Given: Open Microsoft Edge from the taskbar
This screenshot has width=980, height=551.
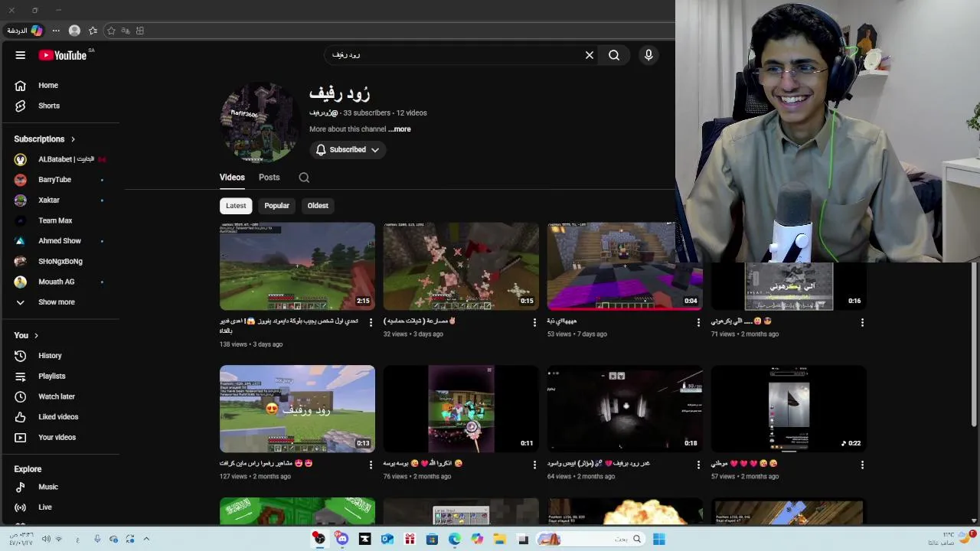Looking at the screenshot, I should point(455,539).
